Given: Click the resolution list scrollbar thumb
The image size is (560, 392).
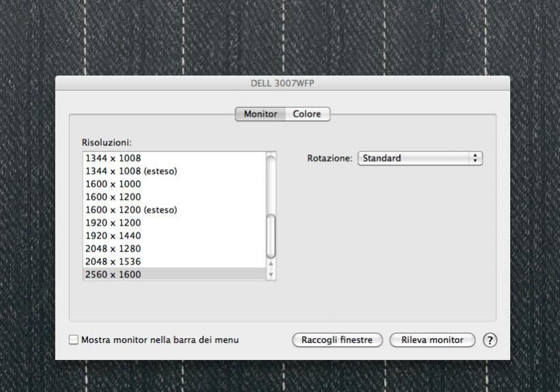Looking at the screenshot, I should coord(271,236).
